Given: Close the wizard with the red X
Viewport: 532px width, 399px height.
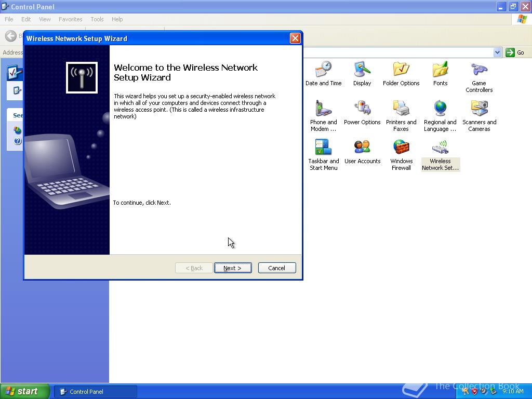Looking at the screenshot, I should point(295,38).
